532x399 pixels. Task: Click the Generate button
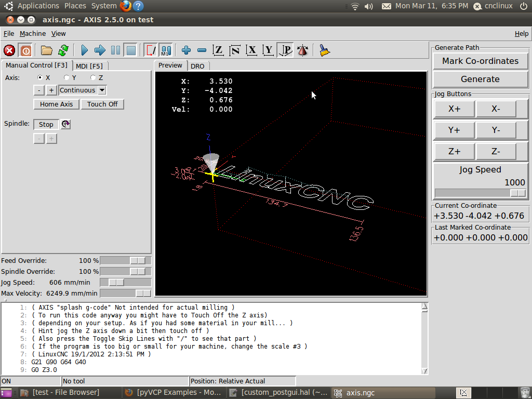pyautogui.click(x=480, y=79)
